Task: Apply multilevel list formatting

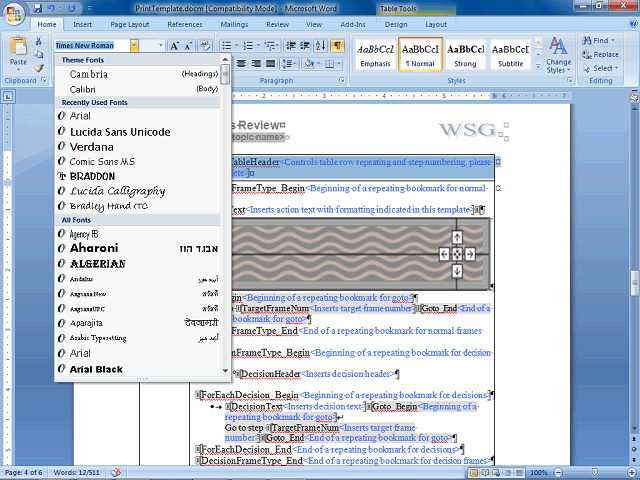Action: click(271, 45)
